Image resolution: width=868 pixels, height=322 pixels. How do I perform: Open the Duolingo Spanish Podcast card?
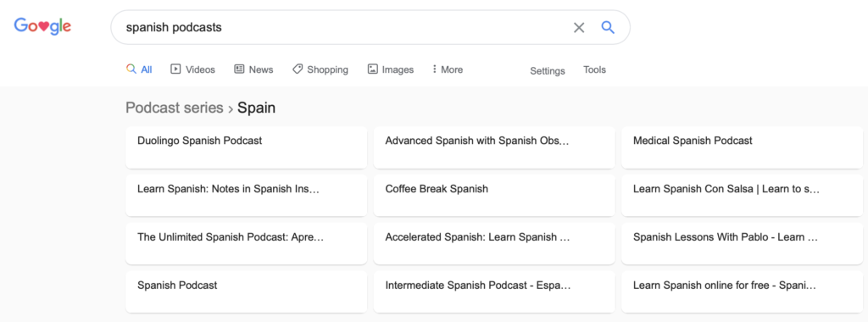click(x=247, y=147)
